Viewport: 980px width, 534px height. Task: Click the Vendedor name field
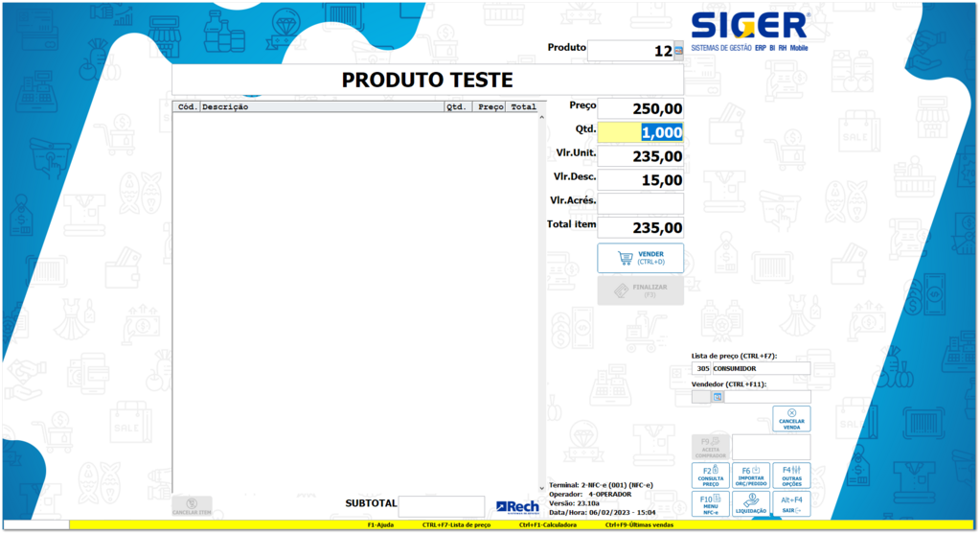(x=767, y=397)
